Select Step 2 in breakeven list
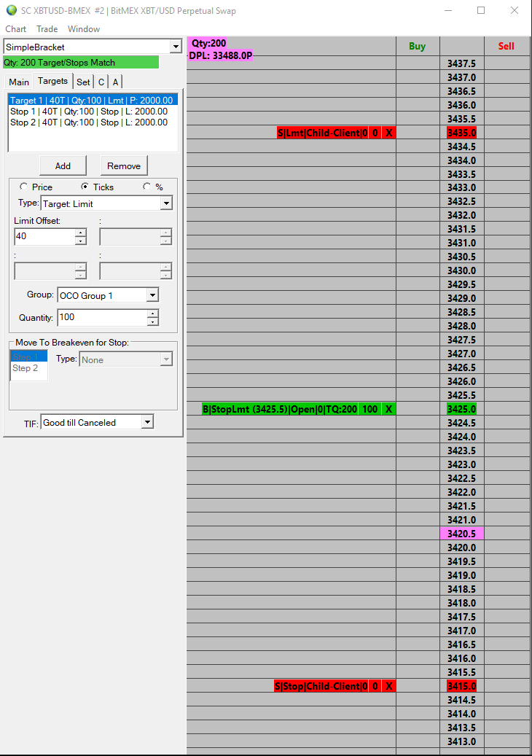The image size is (532, 756). click(29, 368)
